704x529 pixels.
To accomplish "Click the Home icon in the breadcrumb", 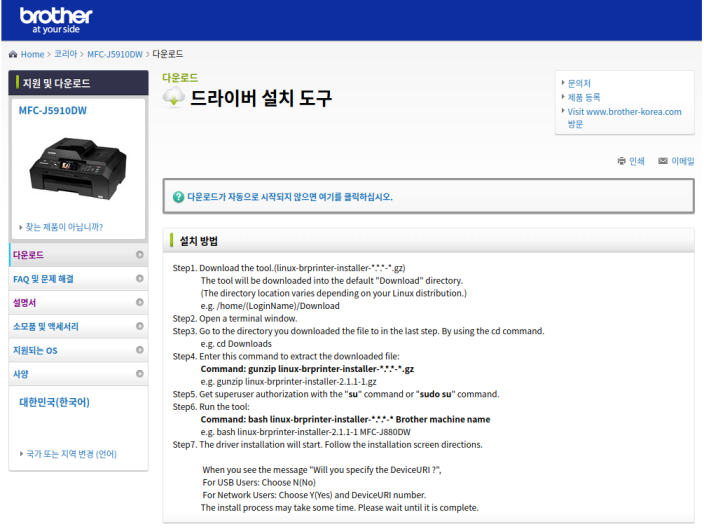I will [x=13, y=54].
